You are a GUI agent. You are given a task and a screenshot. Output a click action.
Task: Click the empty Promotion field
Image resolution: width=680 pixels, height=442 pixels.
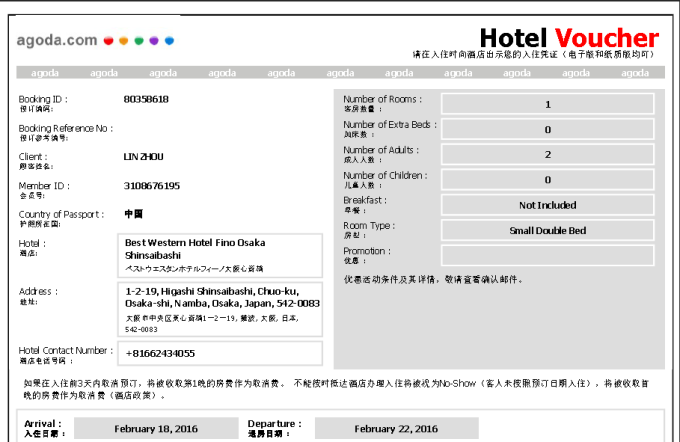548,255
